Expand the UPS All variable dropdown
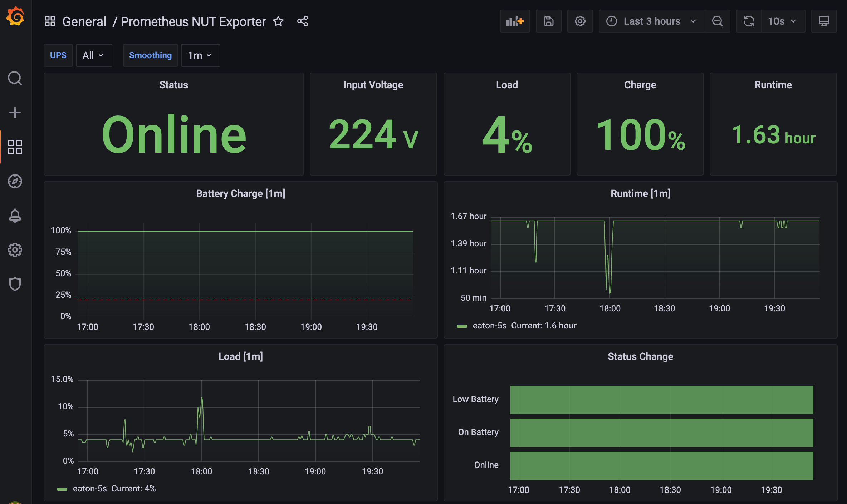This screenshot has width=847, height=504. [x=94, y=55]
